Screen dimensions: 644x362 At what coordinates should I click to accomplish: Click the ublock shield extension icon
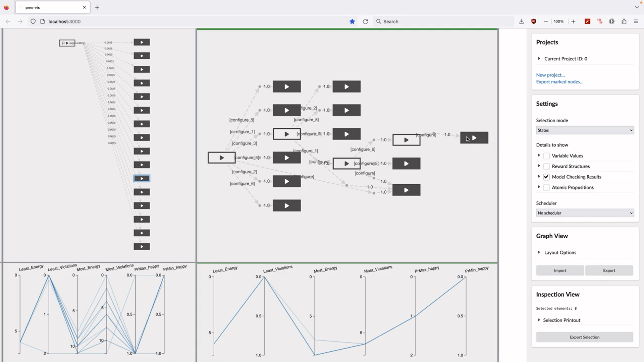534,21
